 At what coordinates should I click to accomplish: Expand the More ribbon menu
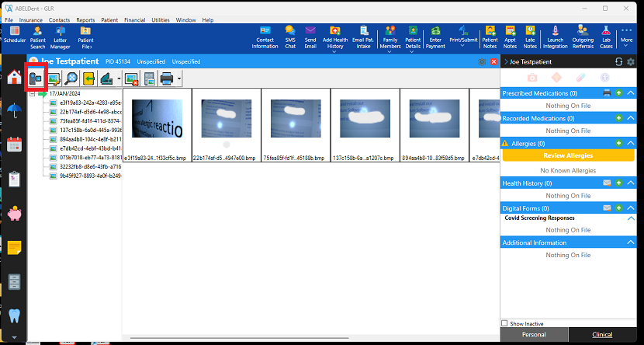click(x=626, y=37)
